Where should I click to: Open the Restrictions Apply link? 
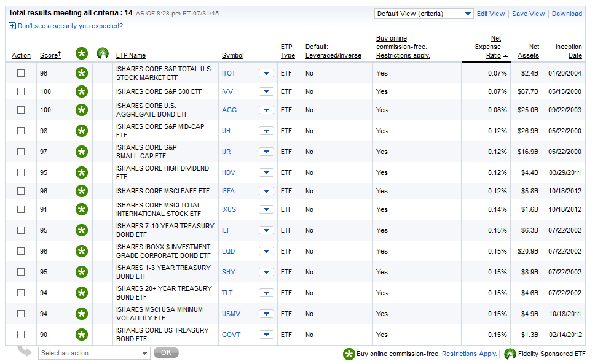pyautogui.click(x=470, y=354)
